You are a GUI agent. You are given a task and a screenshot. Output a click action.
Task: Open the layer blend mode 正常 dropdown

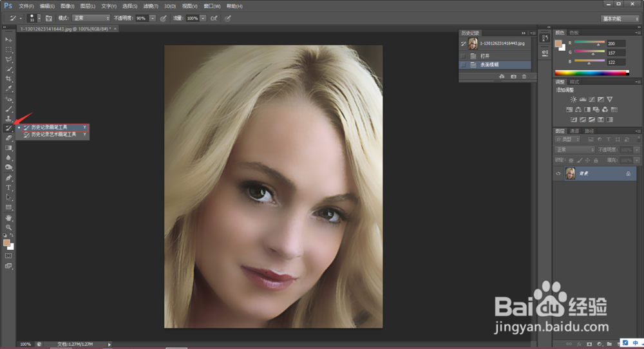574,150
